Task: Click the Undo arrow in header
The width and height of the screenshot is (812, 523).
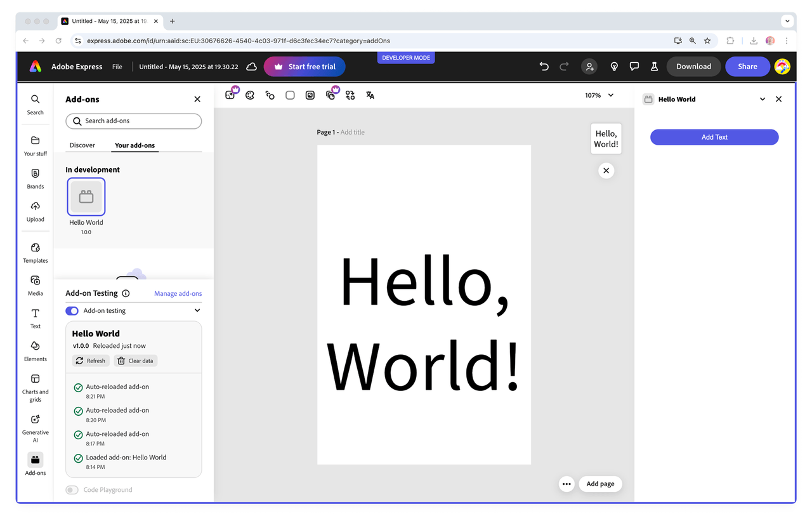Action: [544, 67]
